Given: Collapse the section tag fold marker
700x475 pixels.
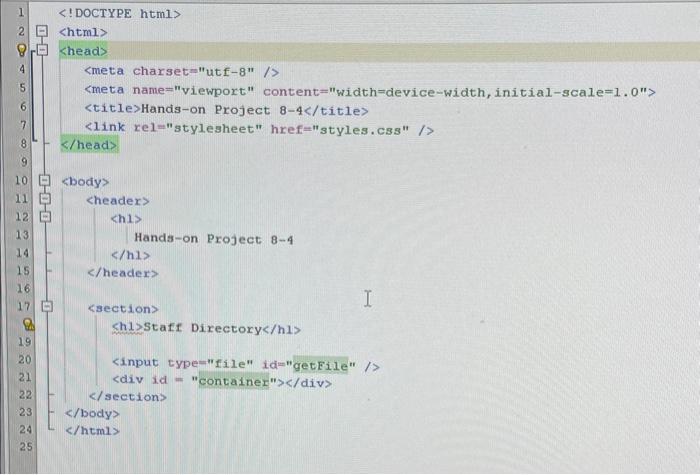Looking at the screenshot, I should click(x=47, y=306).
